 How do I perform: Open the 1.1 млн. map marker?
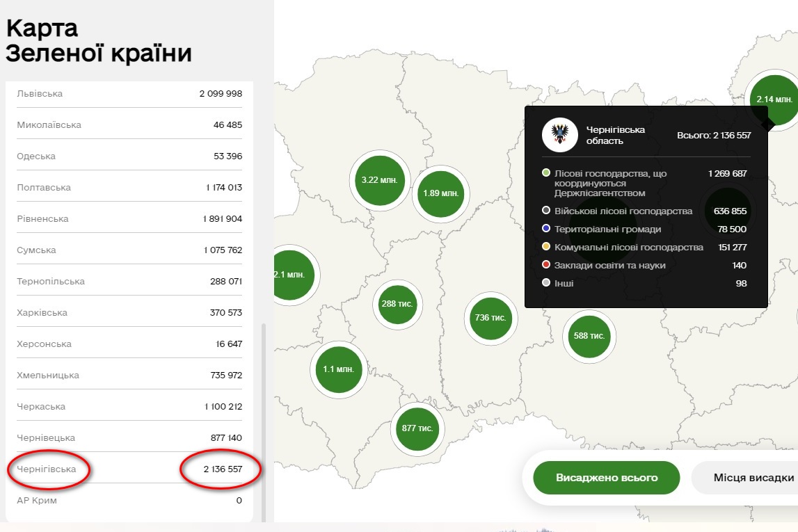(x=340, y=369)
